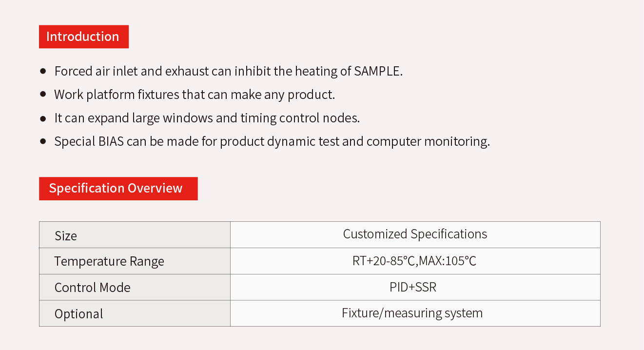Screen dimensions: 644x350
Task: Click the bullet dot before "Work platform fixtures"
Action: pyautogui.click(x=43, y=94)
